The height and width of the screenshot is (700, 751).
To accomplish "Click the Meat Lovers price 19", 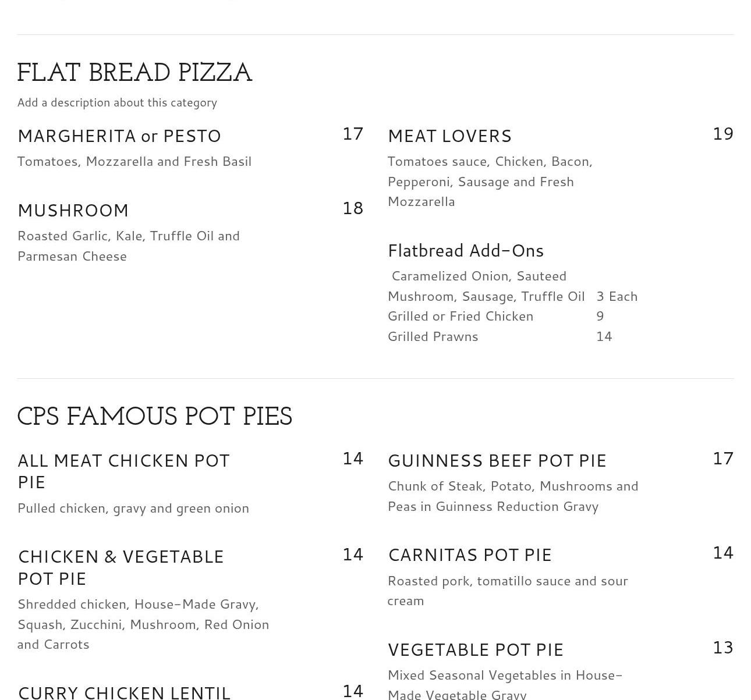I will [x=722, y=134].
